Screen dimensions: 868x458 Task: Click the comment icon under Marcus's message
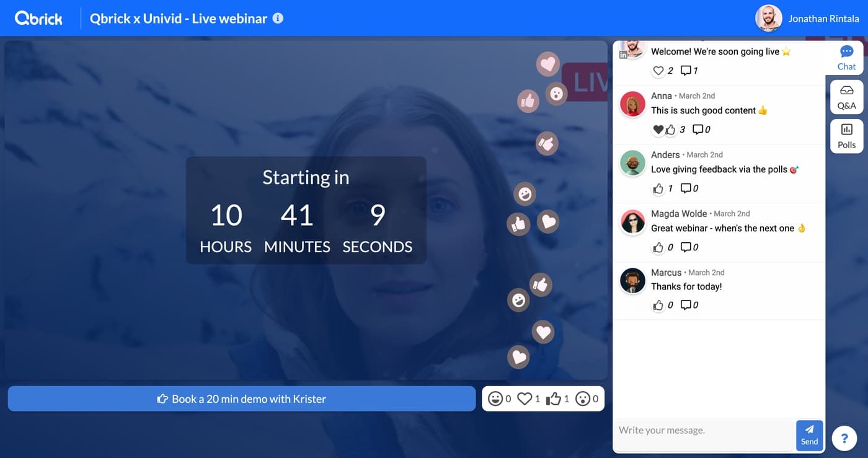click(x=685, y=304)
